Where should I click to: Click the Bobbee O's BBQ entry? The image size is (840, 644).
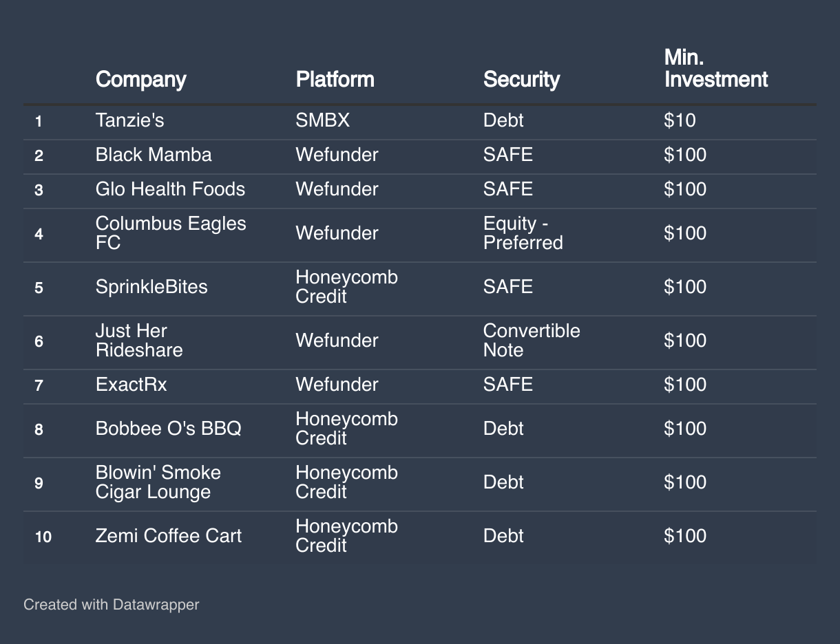[168, 429]
